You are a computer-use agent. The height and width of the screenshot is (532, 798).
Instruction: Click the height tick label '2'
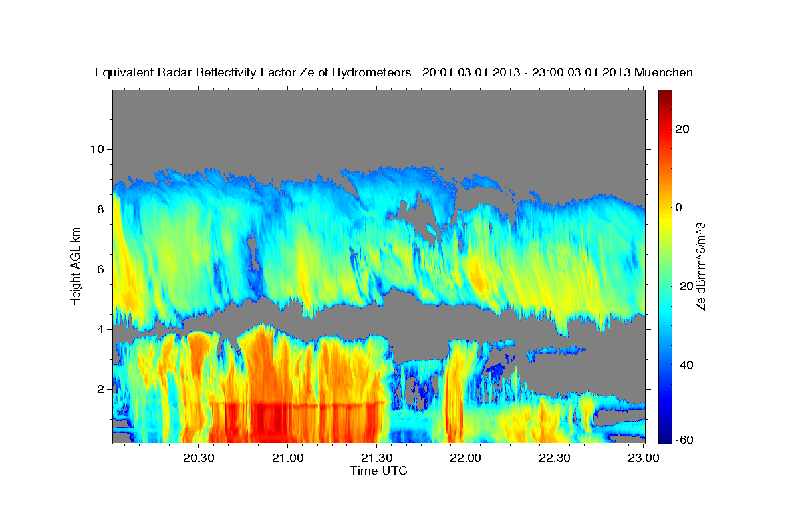100,389
